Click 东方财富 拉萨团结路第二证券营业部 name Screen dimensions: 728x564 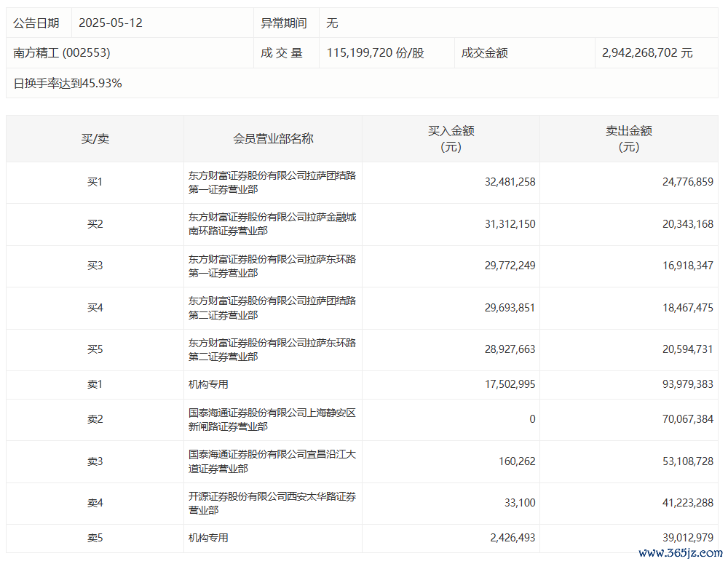[272, 308]
